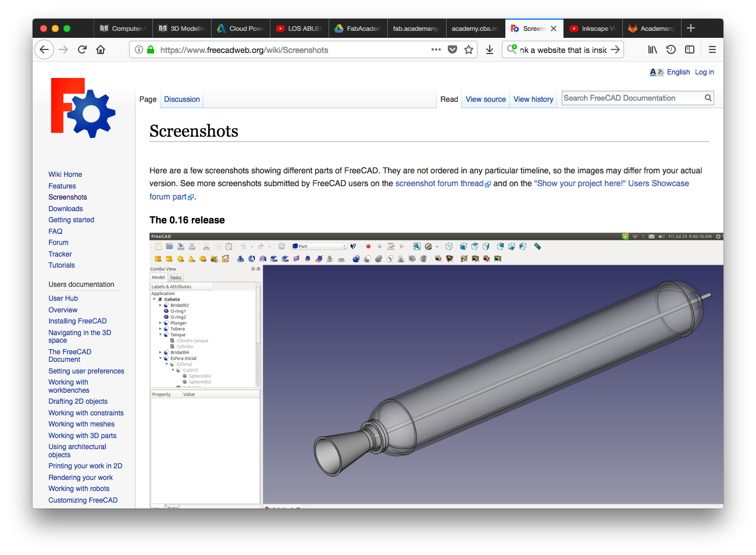Choose the English language link
The width and height of the screenshot is (756, 555).
point(678,72)
